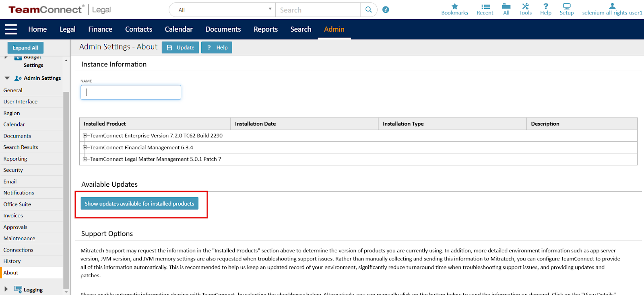Image resolution: width=644 pixels, height=295 pixels.
Task: Expand TeamConnect Financial Management 6.3.4 row
Action: [85, 148]
